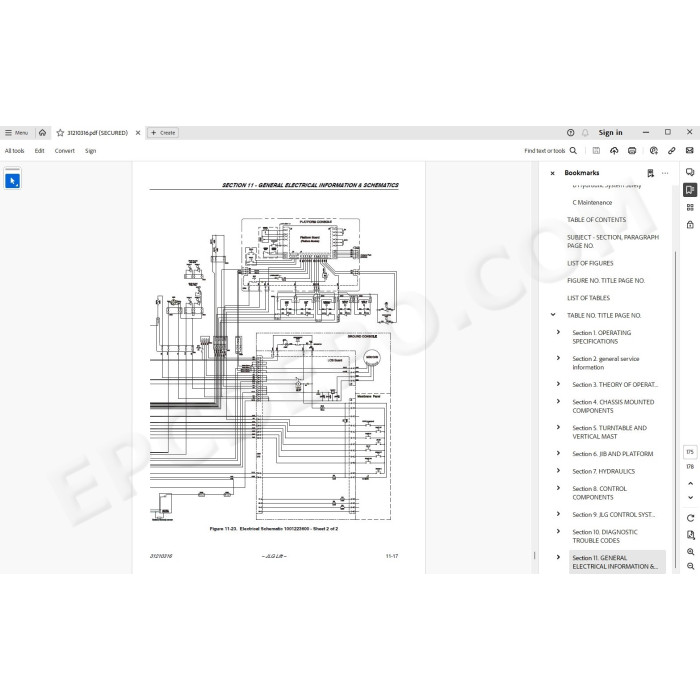Open the All tools menu
The height and width of the screenshot is (700, 700).
point(14,151)
